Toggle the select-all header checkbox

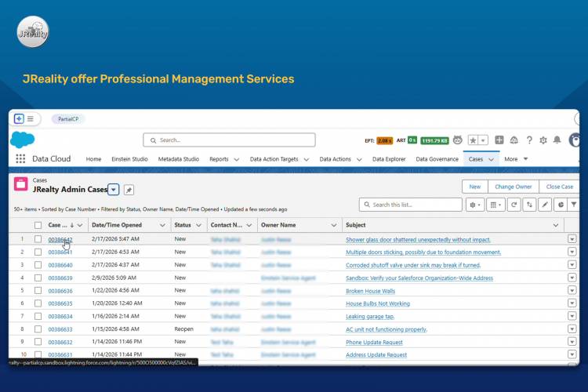pos(38,225)
